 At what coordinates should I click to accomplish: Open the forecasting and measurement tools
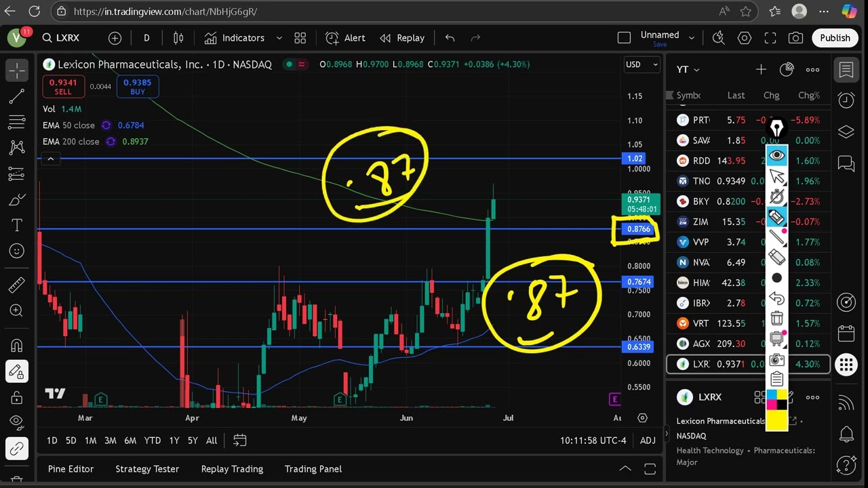click(17, 174)
